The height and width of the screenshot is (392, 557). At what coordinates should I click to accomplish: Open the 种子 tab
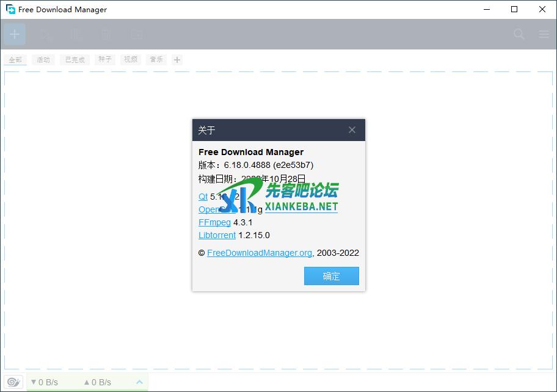pos(105,60)
